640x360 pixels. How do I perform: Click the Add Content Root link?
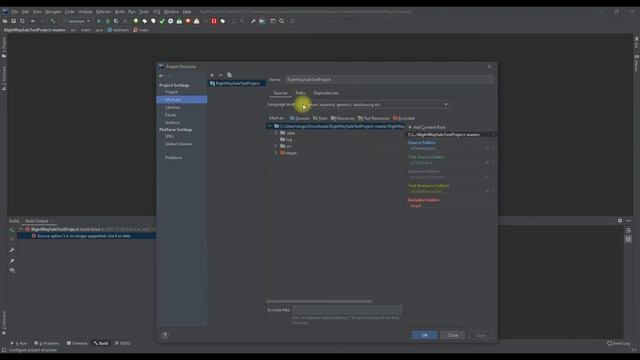click(427, 127)
